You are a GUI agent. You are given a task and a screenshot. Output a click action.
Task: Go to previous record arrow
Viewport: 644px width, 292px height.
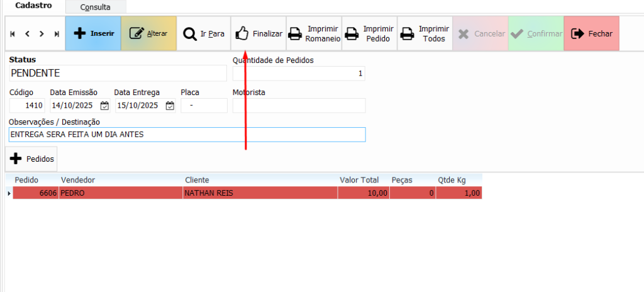27,34
